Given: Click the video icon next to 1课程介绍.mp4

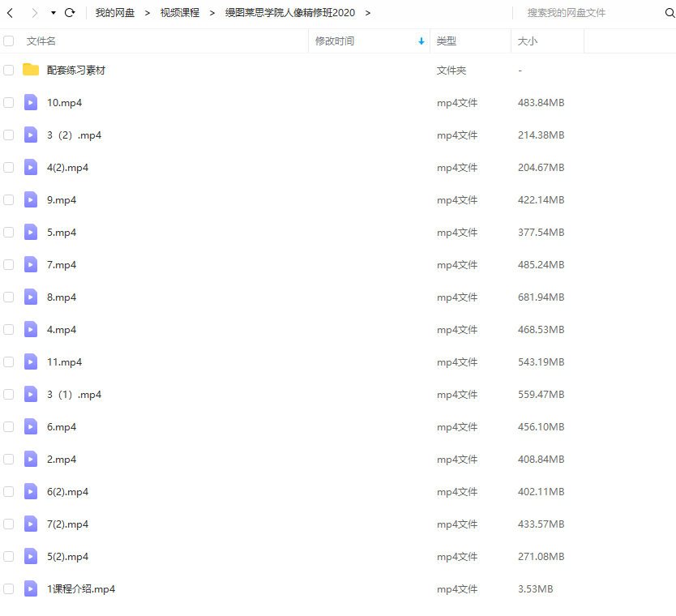Looking at the screenshot, I should click(x=30, y=588).
